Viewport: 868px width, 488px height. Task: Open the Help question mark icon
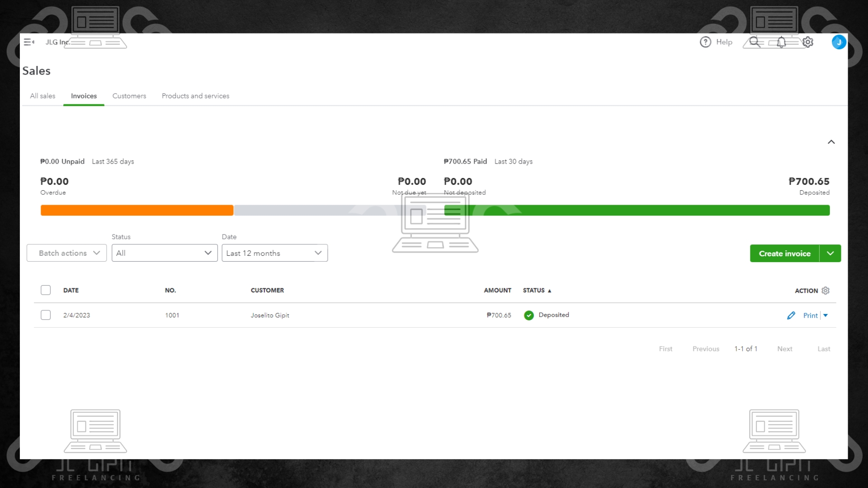coord(705,42)
